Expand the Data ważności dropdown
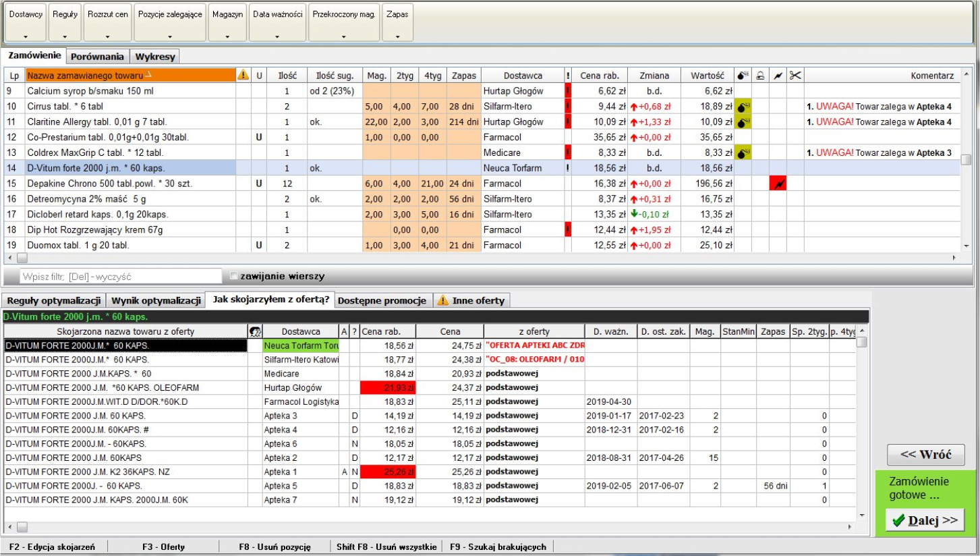Viewport: 980px width, 556px height. tap(277, 23)
